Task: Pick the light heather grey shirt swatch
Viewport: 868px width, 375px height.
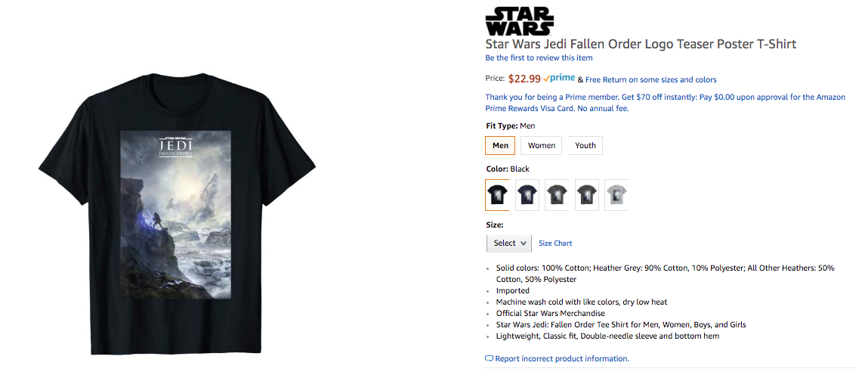Action: [x=616, y=195]
